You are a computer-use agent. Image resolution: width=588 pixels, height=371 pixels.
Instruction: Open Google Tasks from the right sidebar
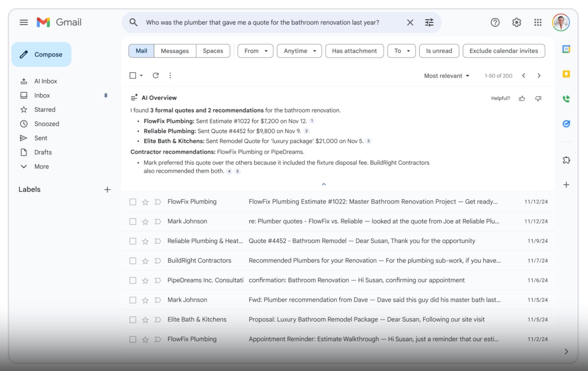(566, 123)
